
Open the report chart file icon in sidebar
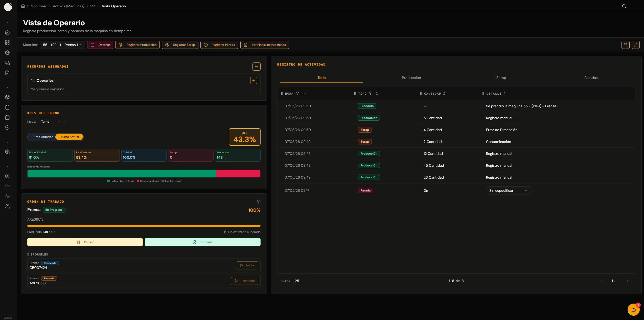7,73
